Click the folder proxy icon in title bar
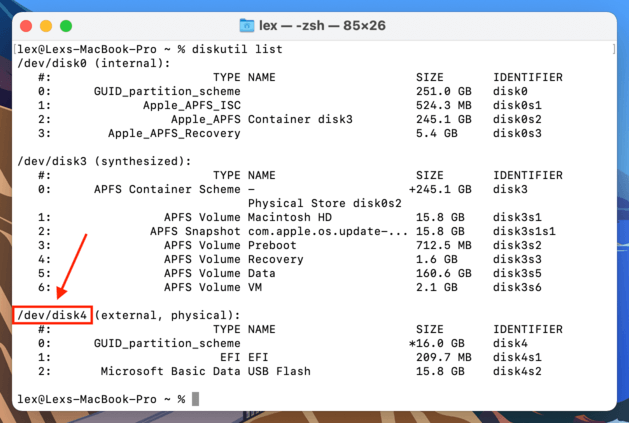629x423 pixels. pyautogui.click(x=249, y=25)
